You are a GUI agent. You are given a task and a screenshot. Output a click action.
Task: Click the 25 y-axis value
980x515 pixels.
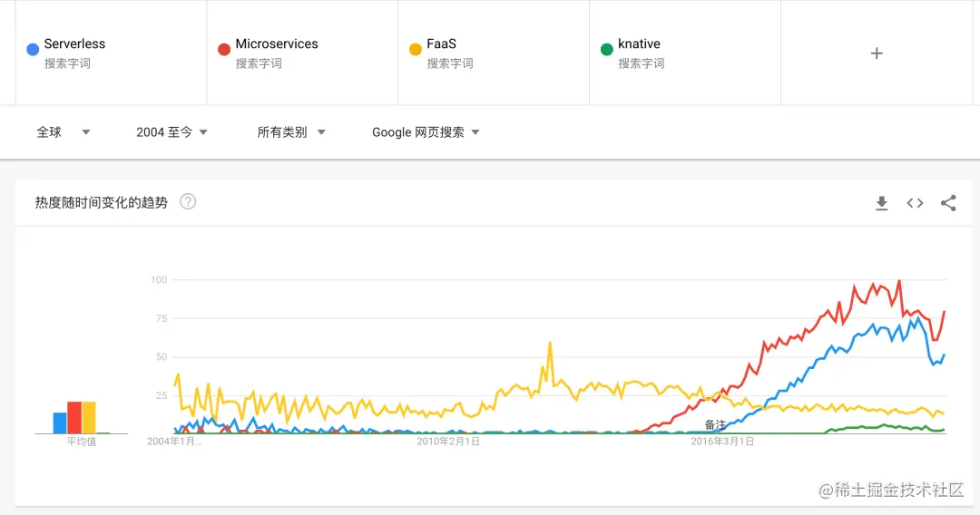pyautogui.click(x=162, y=395)
